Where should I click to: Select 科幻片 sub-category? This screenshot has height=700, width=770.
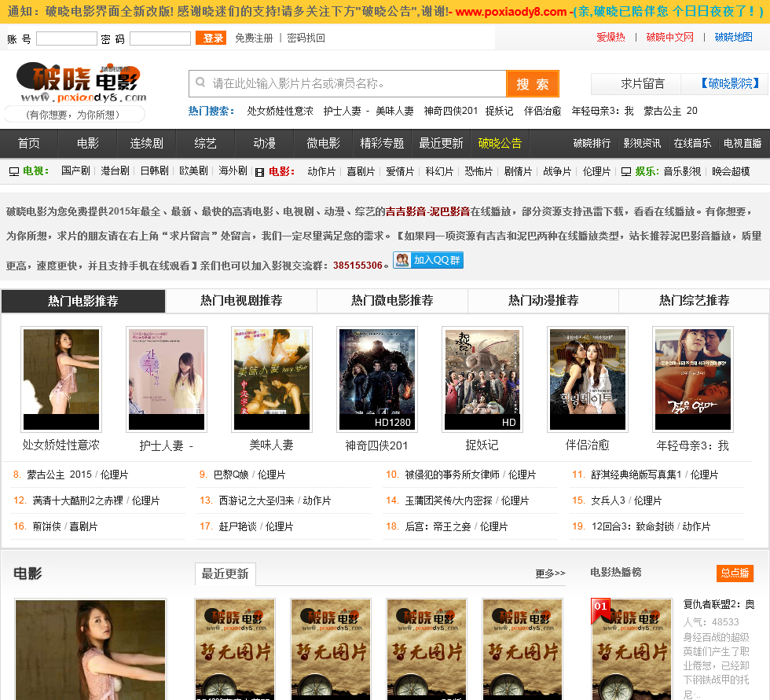pyautogui.click(x=439, y=171)
